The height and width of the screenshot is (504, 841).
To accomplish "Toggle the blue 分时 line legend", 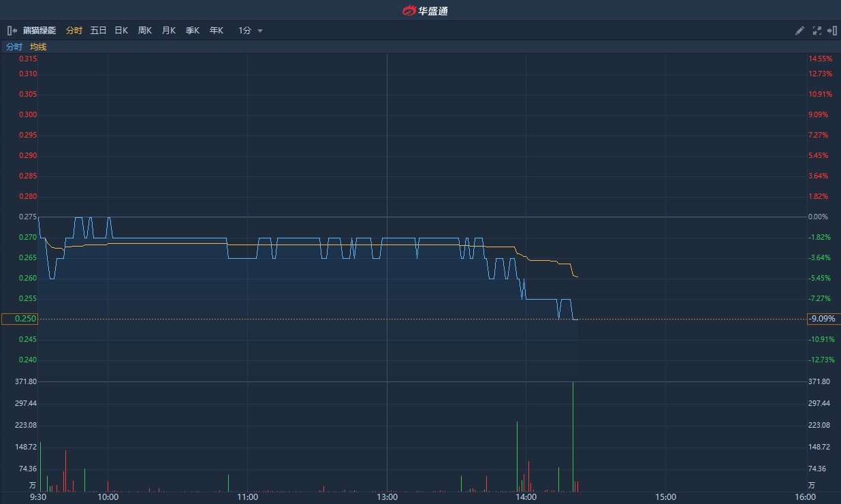I will tap(14, 47).
